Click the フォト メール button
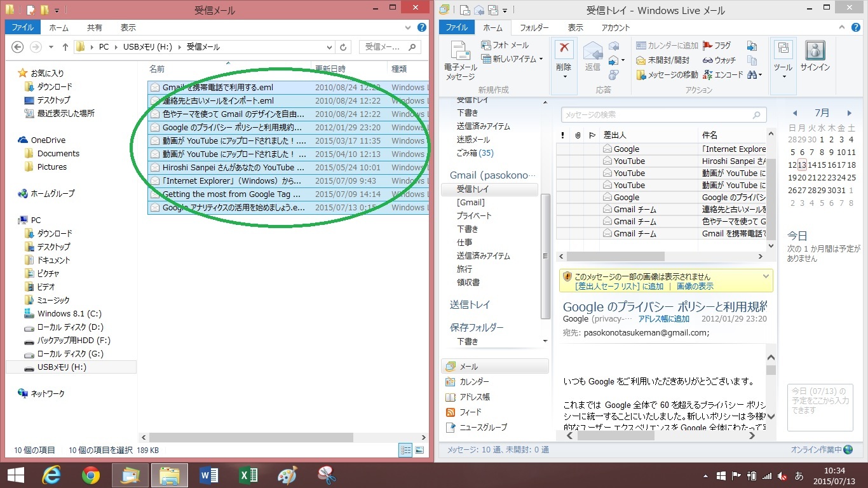Screen dimensions: 868x488 [505, 45]
